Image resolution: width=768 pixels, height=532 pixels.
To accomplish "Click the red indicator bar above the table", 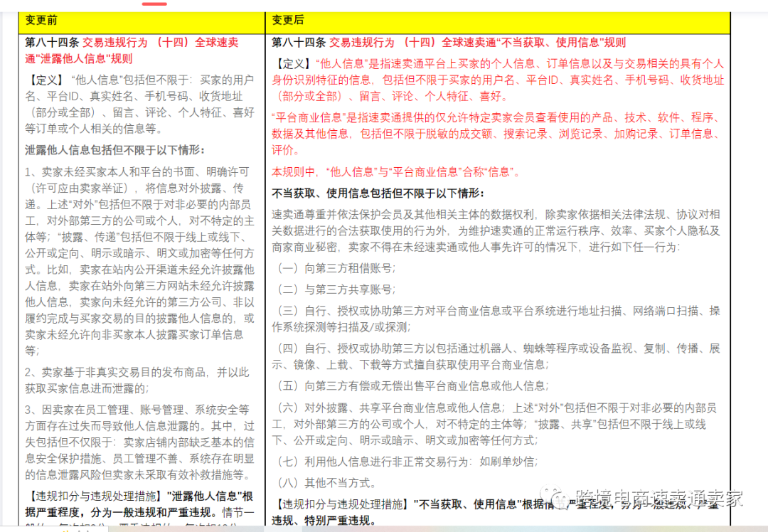I will (154, 4).
